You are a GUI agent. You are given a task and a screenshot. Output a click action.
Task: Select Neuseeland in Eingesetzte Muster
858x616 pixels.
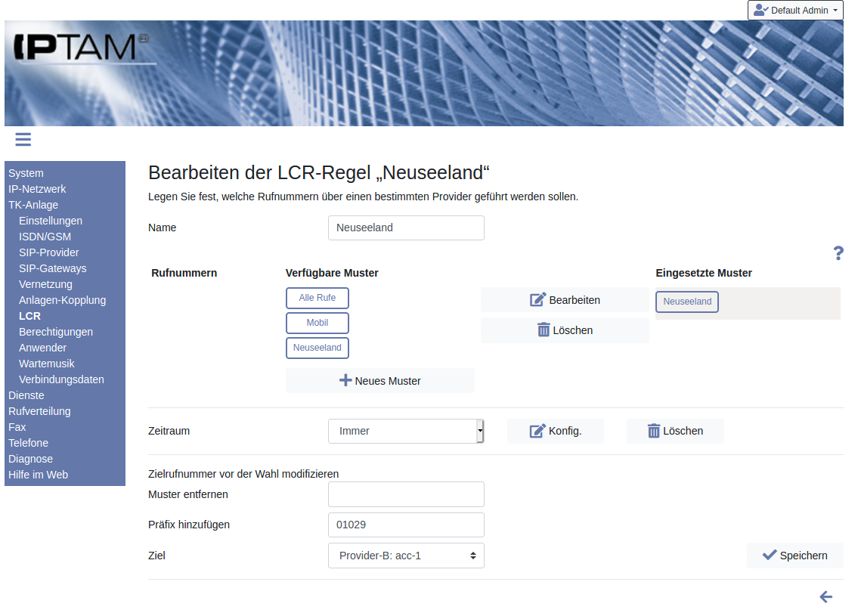coord(686,302)
